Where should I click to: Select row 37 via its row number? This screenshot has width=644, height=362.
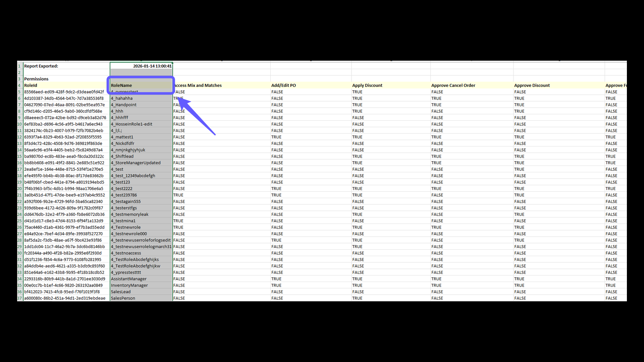(x=19, y=298)
